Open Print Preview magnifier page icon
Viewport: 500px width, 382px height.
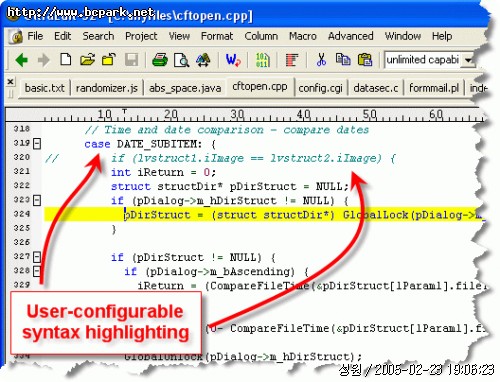[x=181, y=60]
